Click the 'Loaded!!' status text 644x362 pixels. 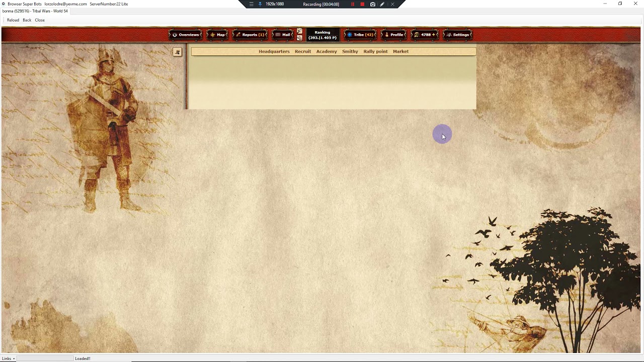pyautogui.click(x=83, y=358)
